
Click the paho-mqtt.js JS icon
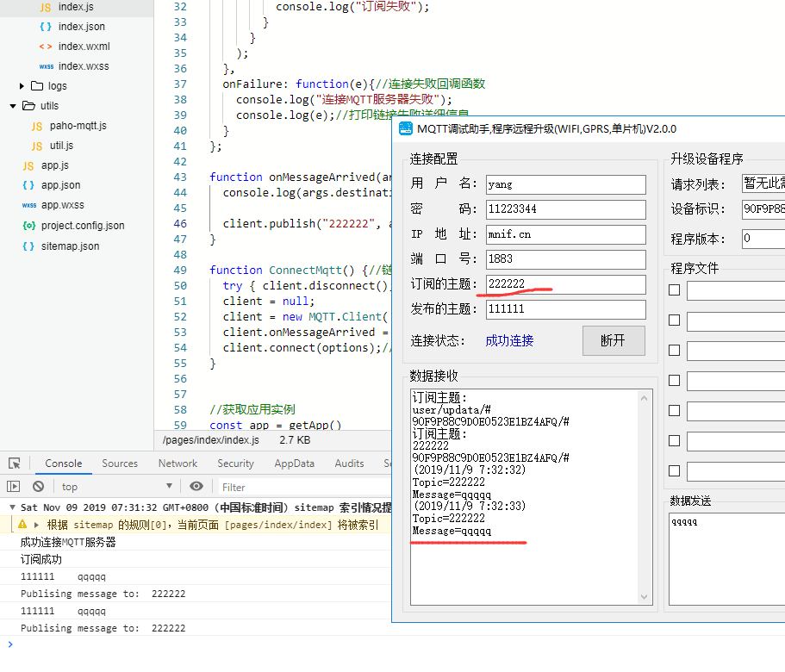tap(37, 126)
